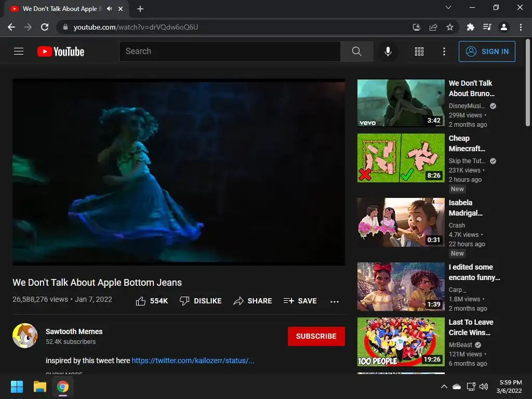Open the tab search chevron

click(448, 7)
